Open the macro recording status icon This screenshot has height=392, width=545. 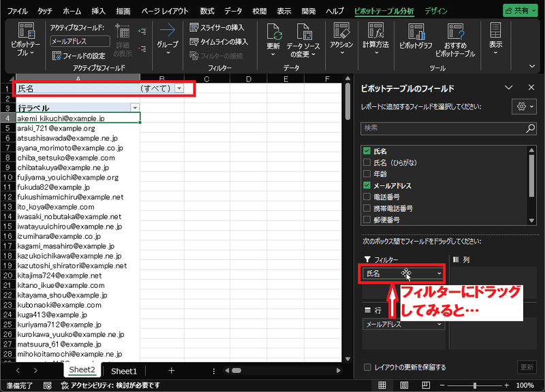(47, 385)
